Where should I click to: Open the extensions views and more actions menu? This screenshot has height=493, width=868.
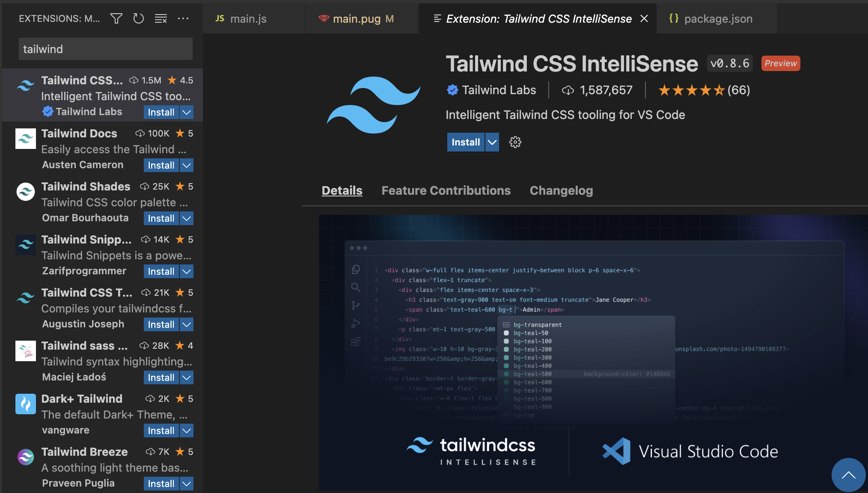point(183,18)
